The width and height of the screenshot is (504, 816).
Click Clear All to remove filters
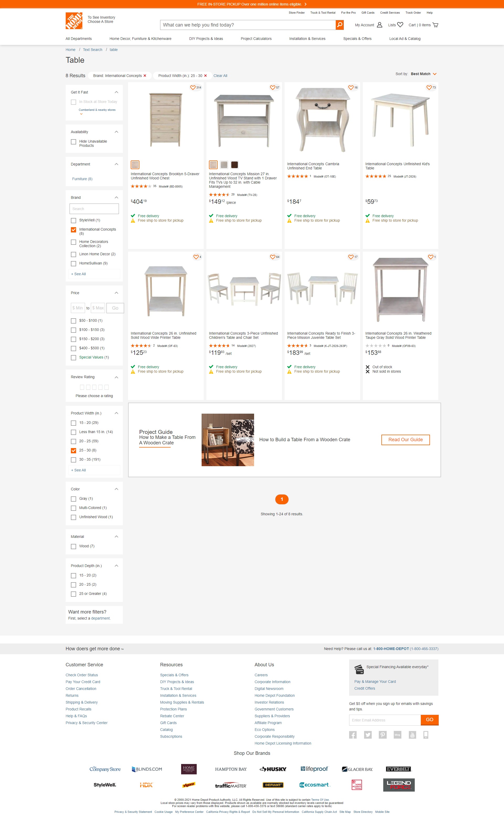220,76
